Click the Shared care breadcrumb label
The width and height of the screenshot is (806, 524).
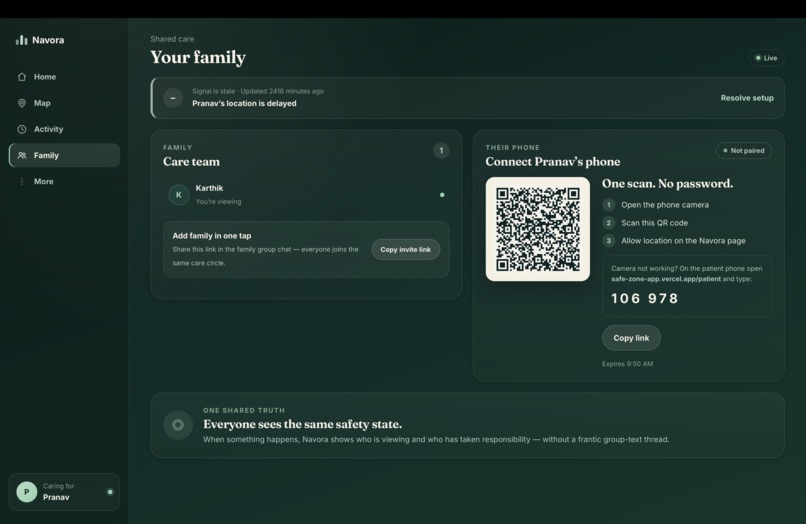pyautogui.click(x=172, y=39)
